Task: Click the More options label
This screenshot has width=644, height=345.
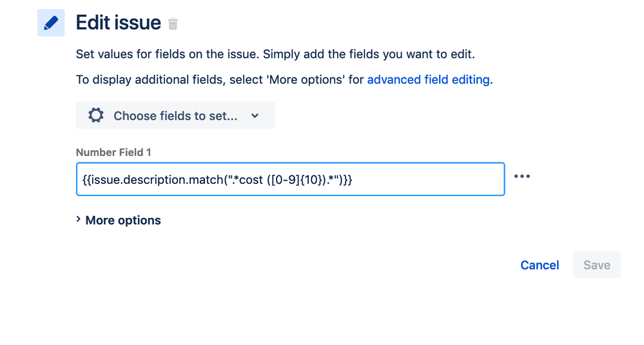Action: [x=123, y=221]
